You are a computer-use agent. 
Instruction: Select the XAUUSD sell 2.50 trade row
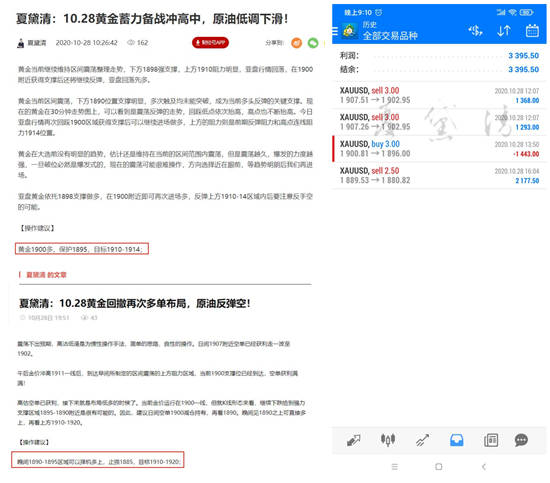[x=439, y=175]
